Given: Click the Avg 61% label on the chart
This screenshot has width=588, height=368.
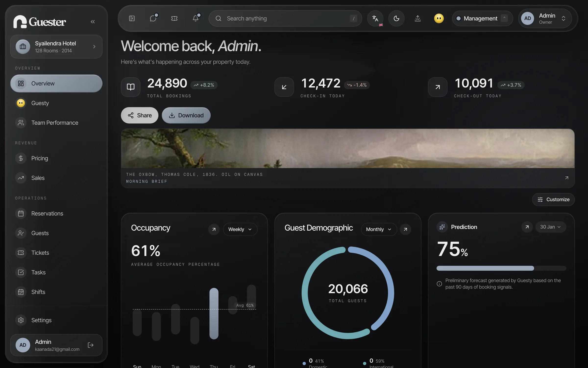Looking at the screenshot, I should [245, 305].
